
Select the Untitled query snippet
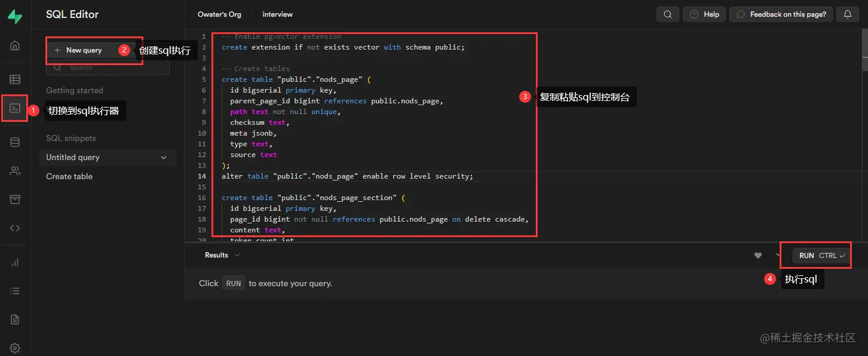coord(108,158)
